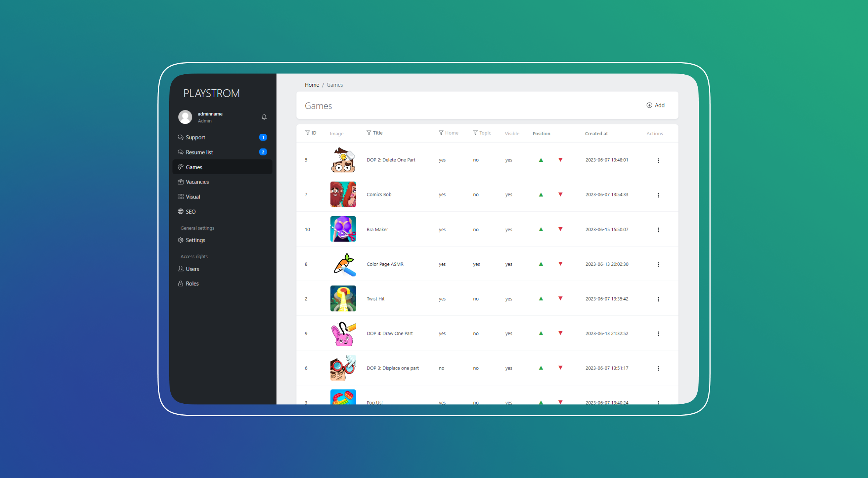Click the Add game button
Screen dimensions: 868x478
click(655, 105)
